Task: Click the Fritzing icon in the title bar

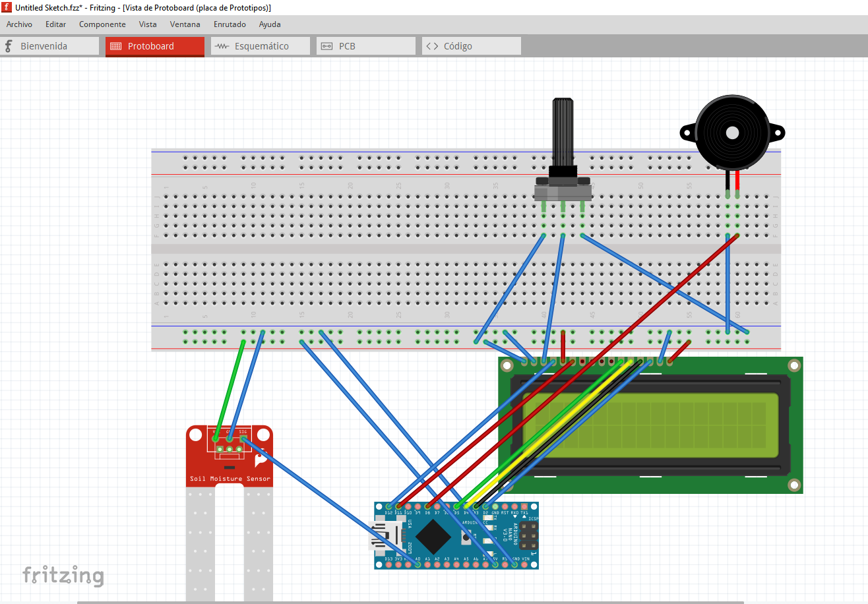Action: click(x=6, y=7)
